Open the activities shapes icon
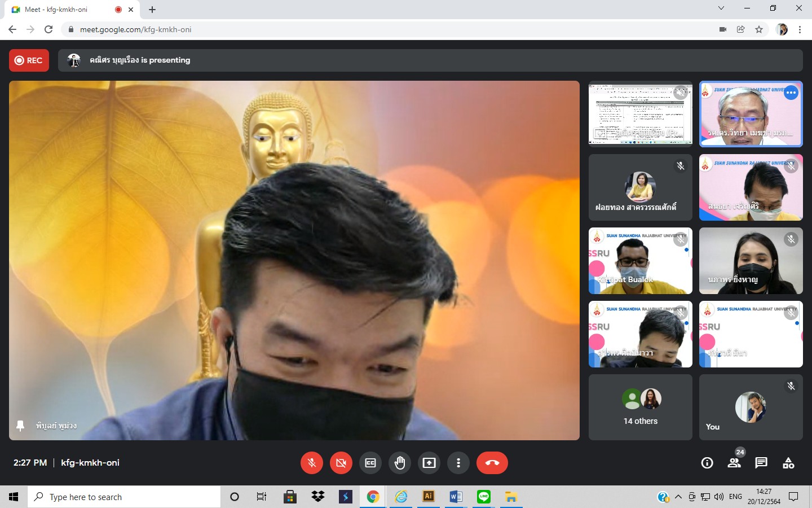 coord(788,463)
